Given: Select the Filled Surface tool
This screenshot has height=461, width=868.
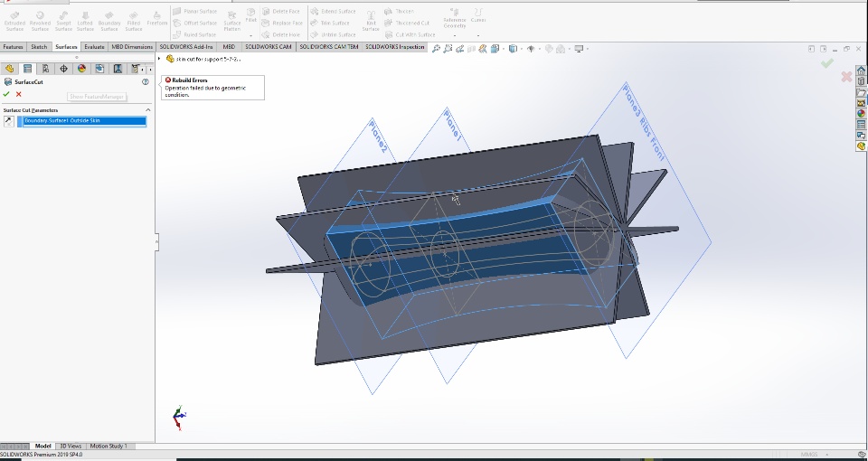Looking at the screenshot, I should click(134, 21).
